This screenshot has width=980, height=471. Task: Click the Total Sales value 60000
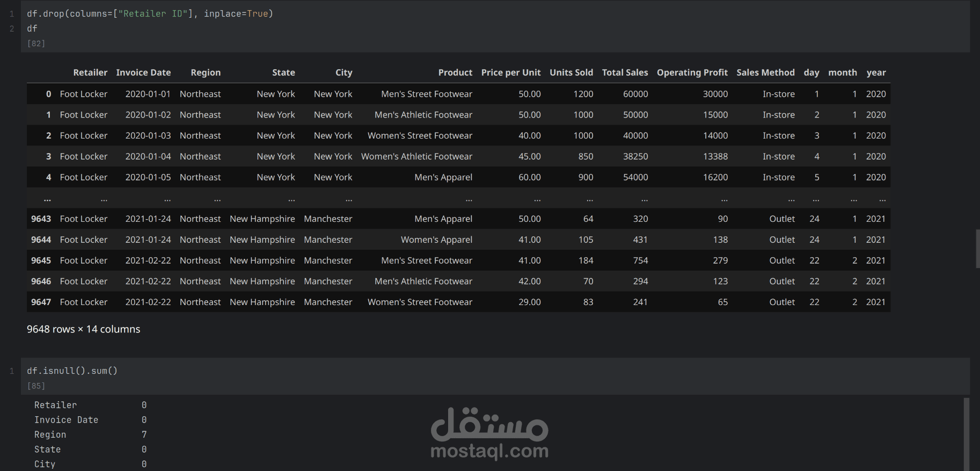pos(635,94)
